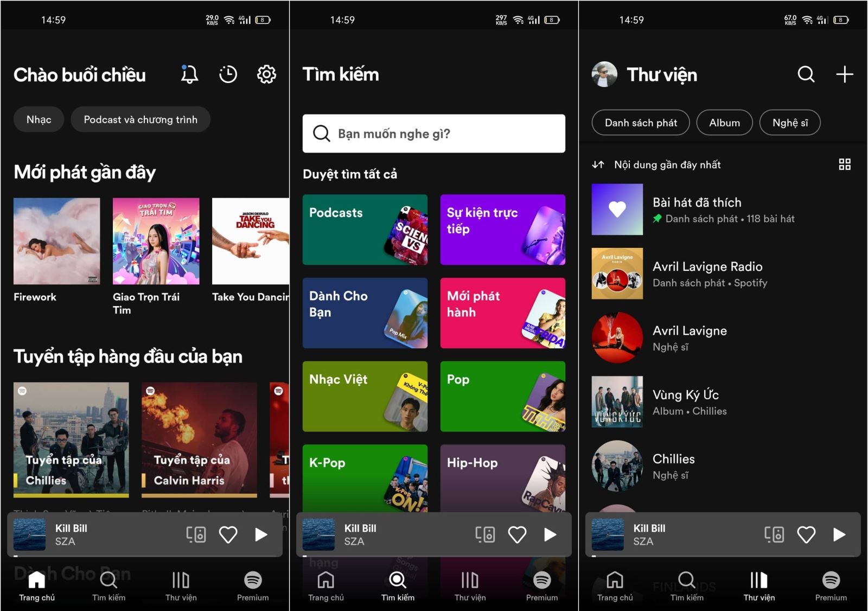Tap the connect-device icon in Tìm kiếm screen mini player
The width and height of the screenshot is (868, 611).
[485, 534]
